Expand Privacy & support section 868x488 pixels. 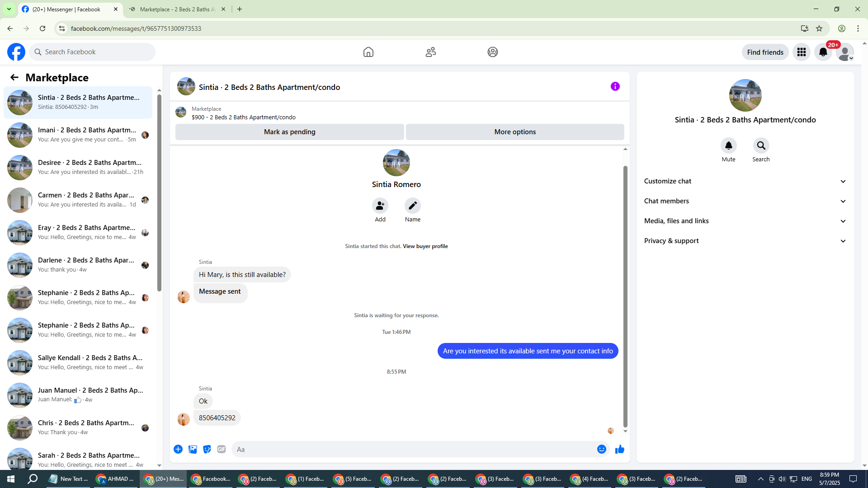[745, 241]
